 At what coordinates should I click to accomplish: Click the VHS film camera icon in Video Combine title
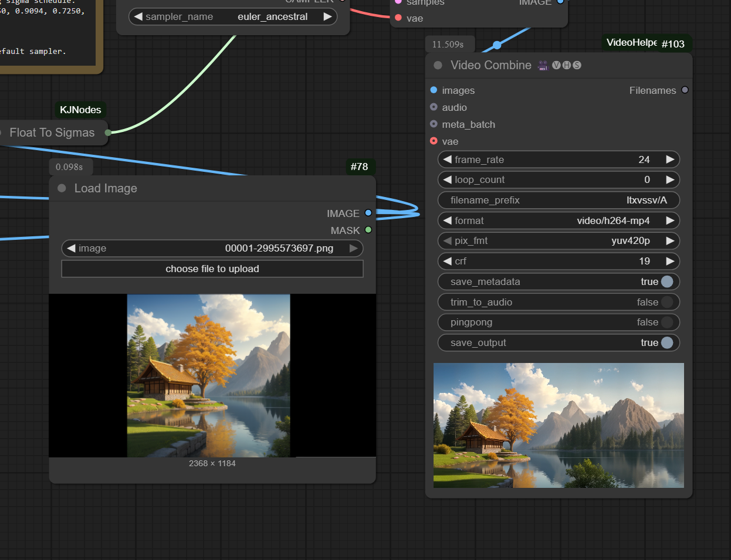point(543,65)
